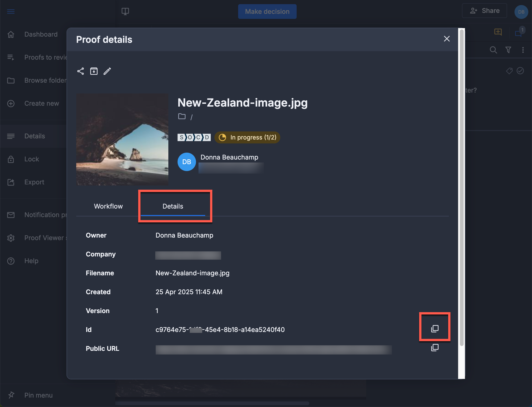Collapse the sidebar with the hamburger icon
The height and width of the screenshot is (407, 532).
point(11,11)
